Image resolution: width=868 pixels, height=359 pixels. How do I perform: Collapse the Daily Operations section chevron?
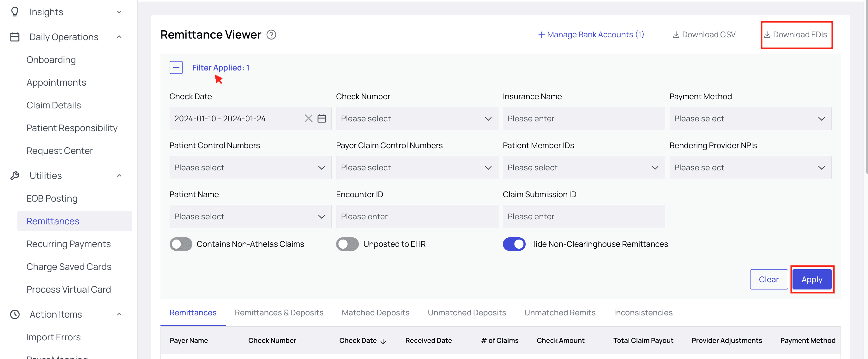119,37
